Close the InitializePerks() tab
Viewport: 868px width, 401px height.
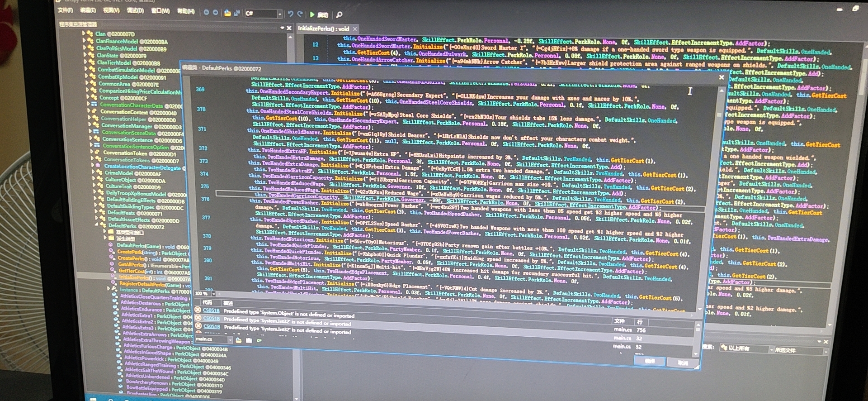(x=355, y=29)
